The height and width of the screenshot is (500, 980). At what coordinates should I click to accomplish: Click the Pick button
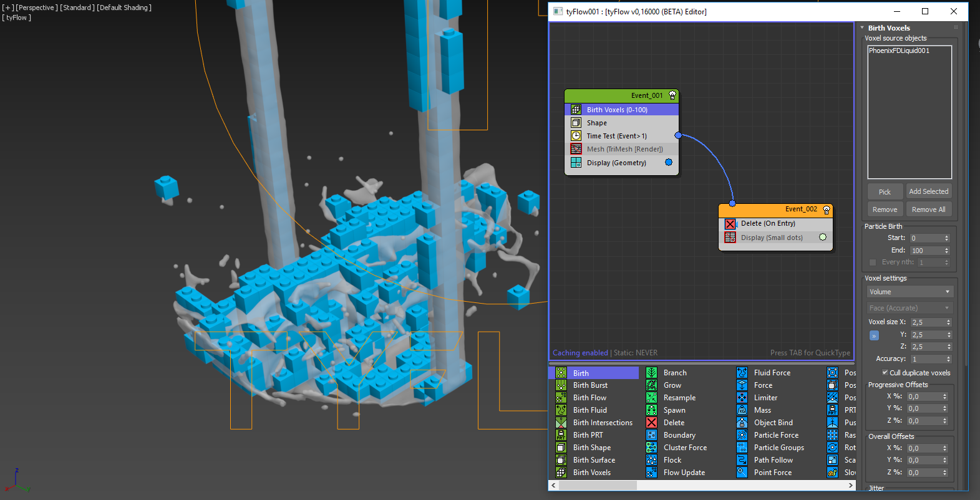[x=885, y=192]
